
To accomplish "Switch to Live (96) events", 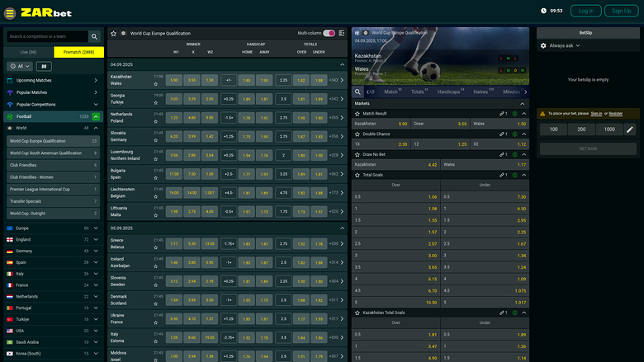I will 29,52.
